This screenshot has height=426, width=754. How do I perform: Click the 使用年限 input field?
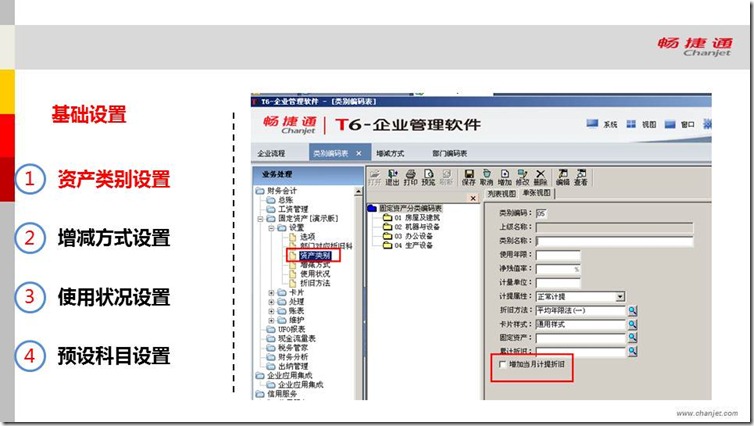[558, 255]
